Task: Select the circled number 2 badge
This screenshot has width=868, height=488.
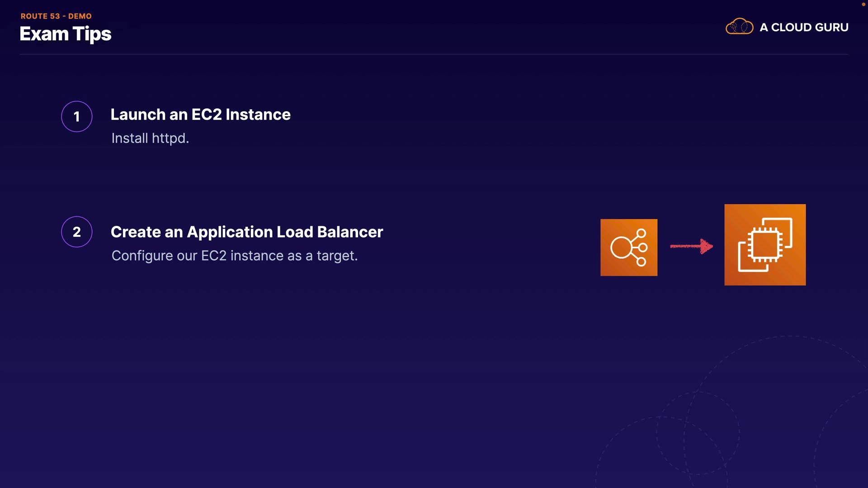Action: [x=77, y=232]
